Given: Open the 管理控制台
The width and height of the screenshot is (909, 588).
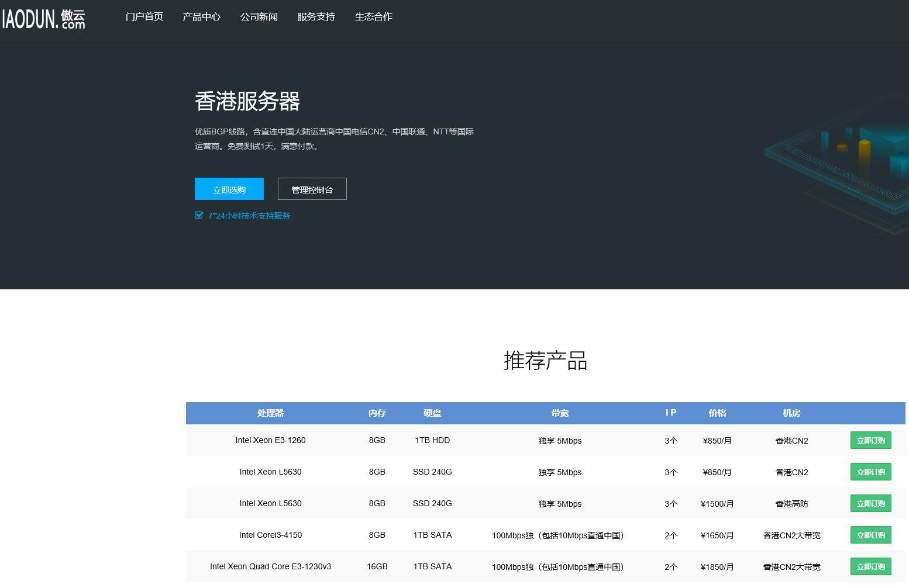Looking at the screenshot, I should point(312,188).
